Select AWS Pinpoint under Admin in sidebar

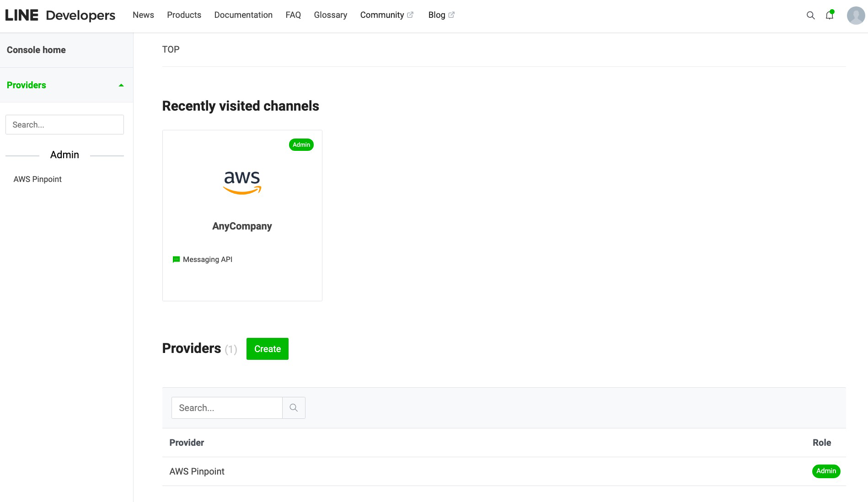[x=38, y=179]
